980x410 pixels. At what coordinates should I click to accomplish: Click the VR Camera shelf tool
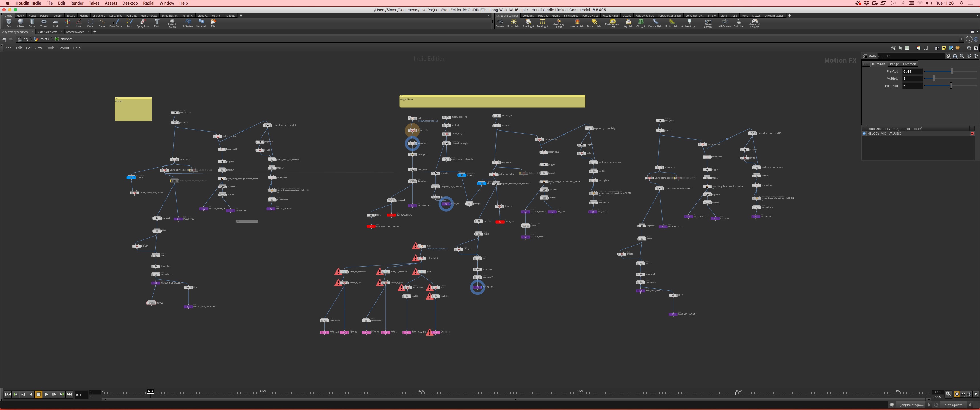724,23
